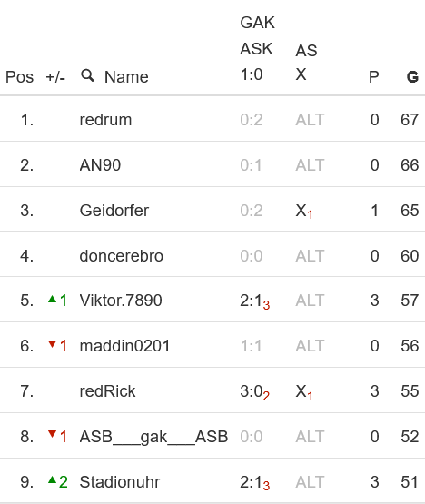Click the Name column header
Screen dimensions: 425x504
126,77
